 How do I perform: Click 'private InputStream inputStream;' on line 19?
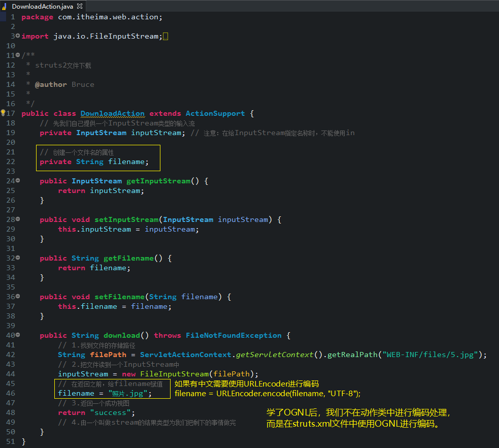pos(112,133)
